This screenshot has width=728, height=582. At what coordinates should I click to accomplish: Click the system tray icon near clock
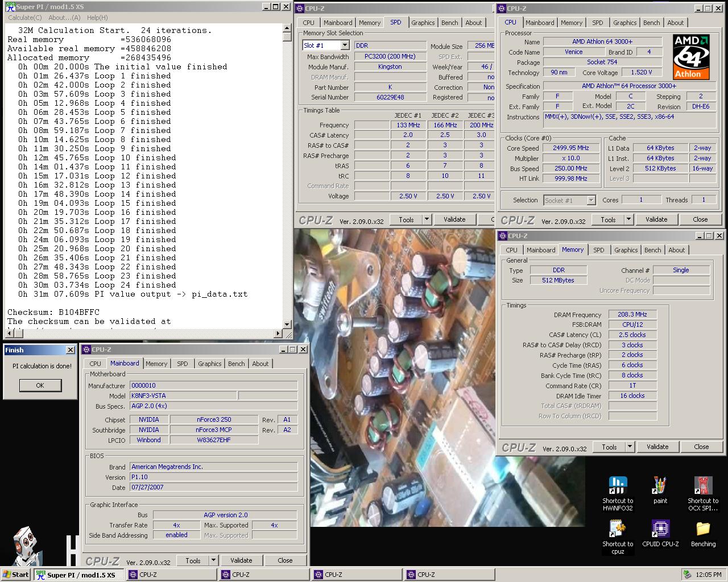point(688,575)
